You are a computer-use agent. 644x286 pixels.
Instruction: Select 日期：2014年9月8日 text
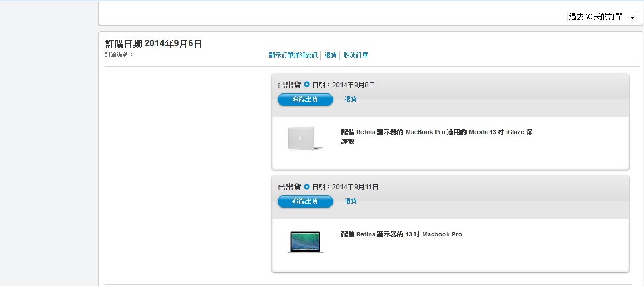click(x=344, y=85)
